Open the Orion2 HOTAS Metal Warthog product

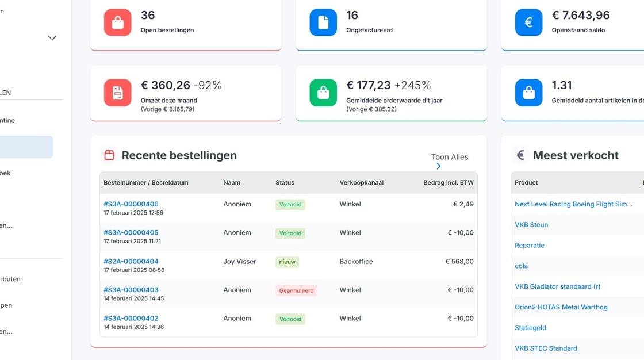click(x=561, y=307)
